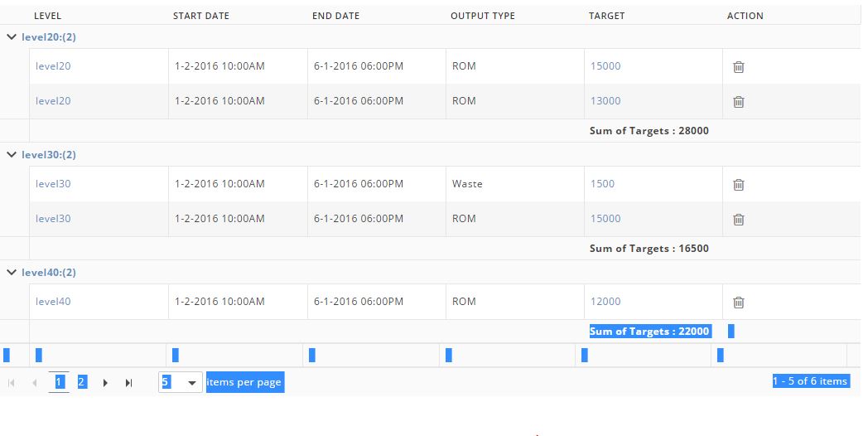Jump to the last page arrow
This screenshot has height=436, width=868.
point(128,383)
